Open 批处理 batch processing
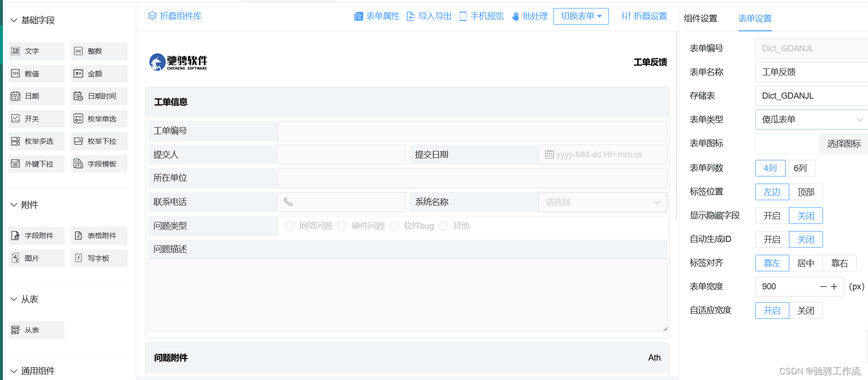Viewport: 868px width, 380px height. 530,16
